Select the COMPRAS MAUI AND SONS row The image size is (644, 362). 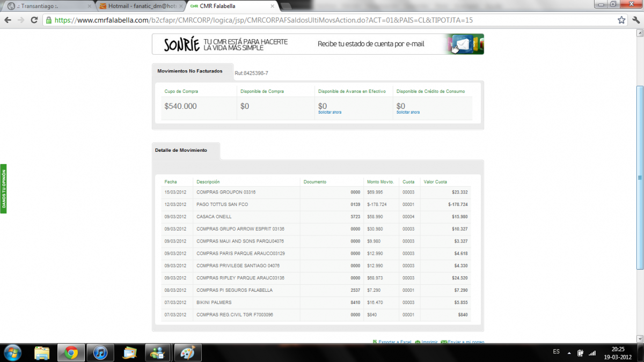316,241
